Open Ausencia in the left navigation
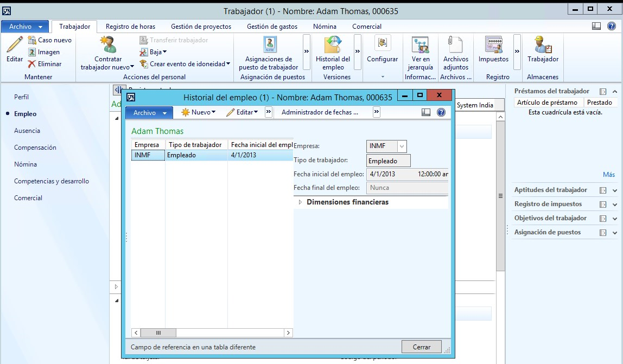This screenshot has height=364, width=623. coord(27,131)
